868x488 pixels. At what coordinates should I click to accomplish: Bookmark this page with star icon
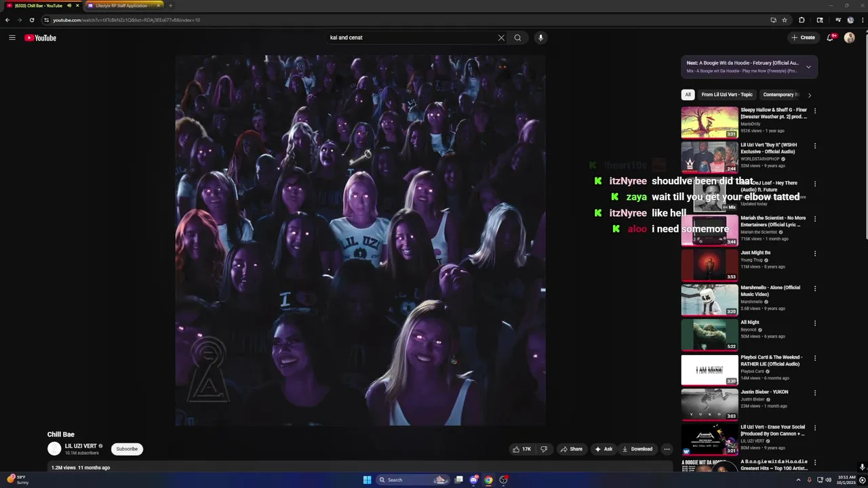[x=785, y=20]
